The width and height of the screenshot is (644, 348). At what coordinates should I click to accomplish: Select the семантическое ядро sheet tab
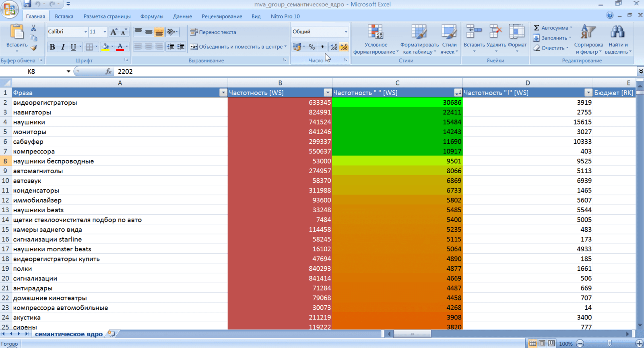click(x=69, y=334)
